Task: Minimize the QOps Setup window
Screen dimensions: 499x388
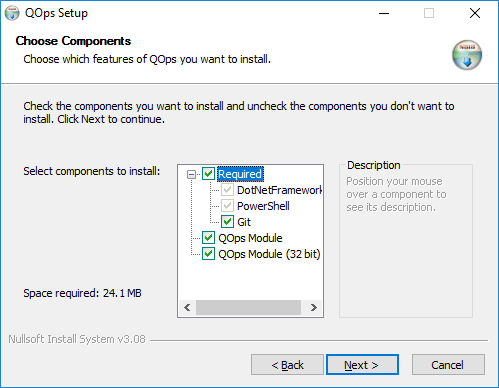Action: (384, 13)
